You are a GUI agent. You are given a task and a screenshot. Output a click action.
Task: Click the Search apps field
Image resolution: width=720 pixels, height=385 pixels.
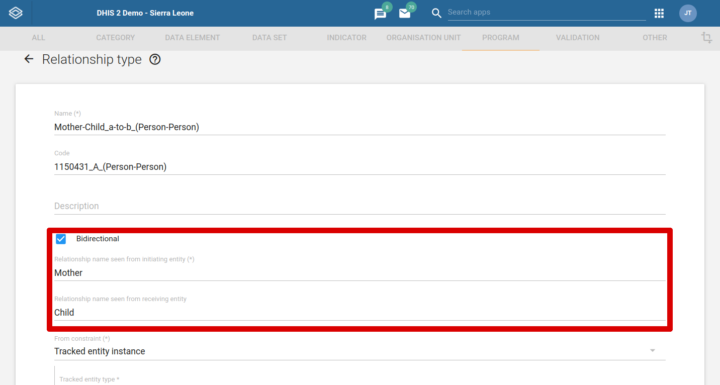[x=546, y=12]
